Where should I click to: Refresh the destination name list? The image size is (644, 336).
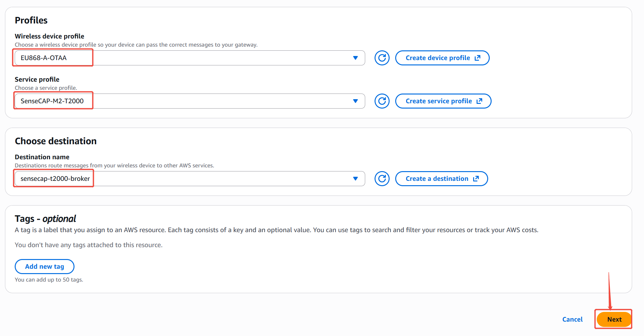tap(382, 179)
